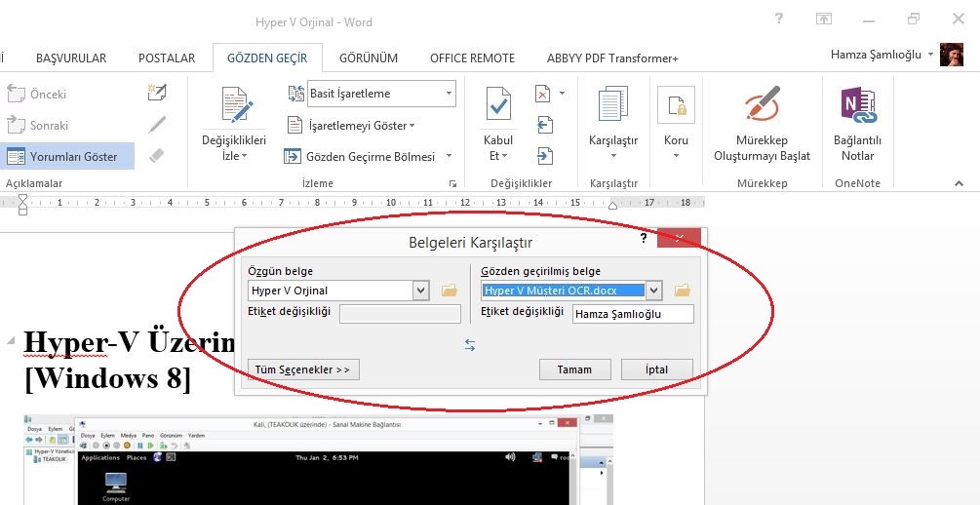The width and height of the screenshot is (980, 505).
Task: Click Gözden Geçirme Bölmesi button
Action: pyautogui.click(x=361, y=157)
